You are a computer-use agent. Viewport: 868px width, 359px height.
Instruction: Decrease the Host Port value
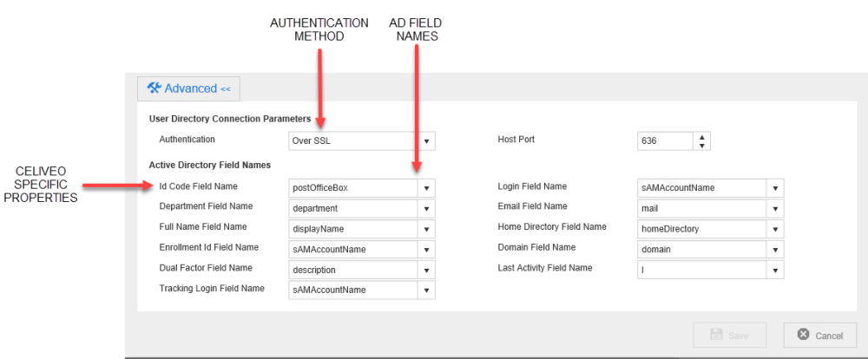coord(702,145)
